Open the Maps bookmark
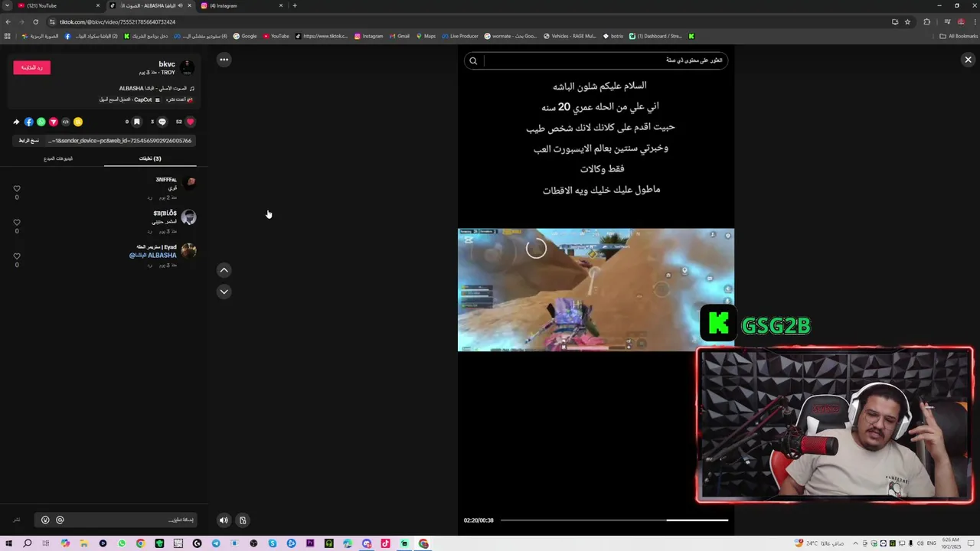This screenshot has height=551, width=980. coord(425,36)
